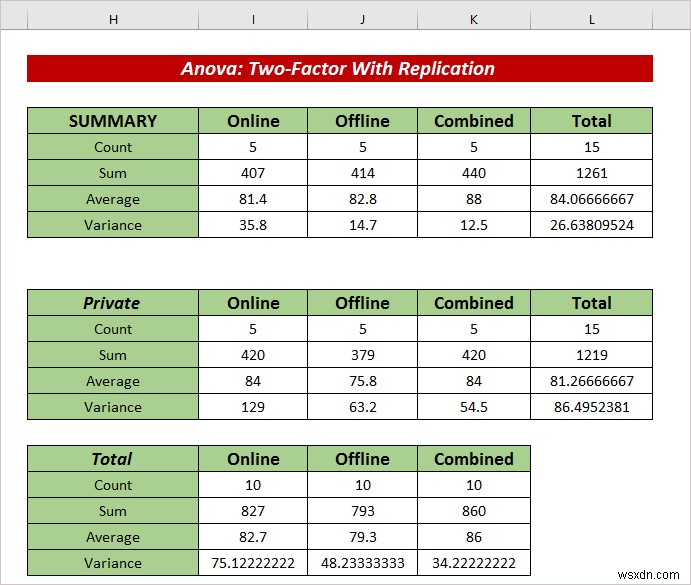The image size is (691, 585).
Task: Select Count label in Private table
Action: coord(113,329)
